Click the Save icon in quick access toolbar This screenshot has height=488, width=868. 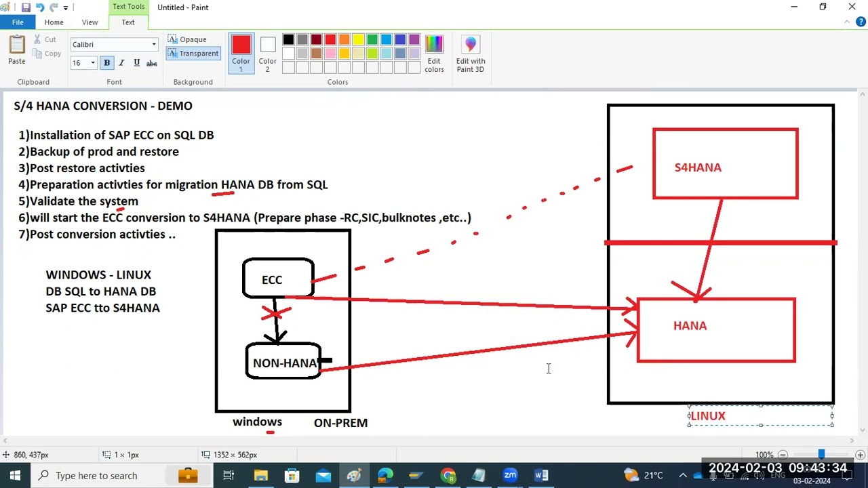[x=26, y=7]
